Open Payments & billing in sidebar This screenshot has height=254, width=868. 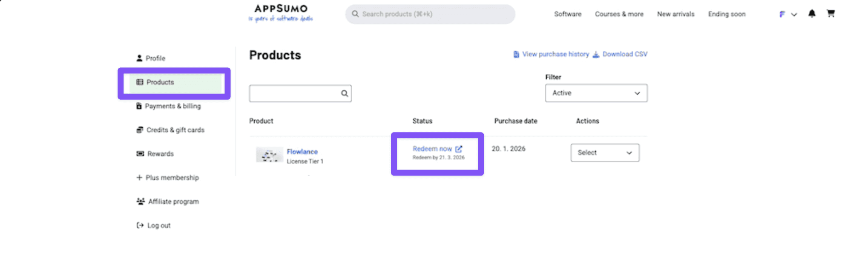tap(172, 106)
